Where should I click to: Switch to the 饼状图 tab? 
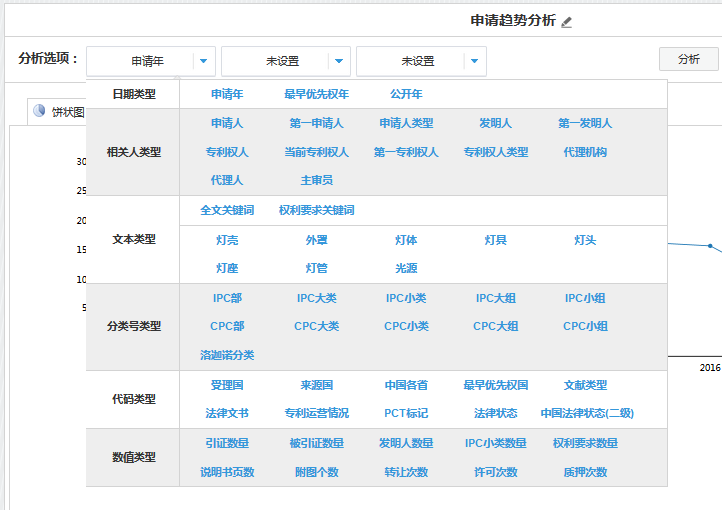point(68,112)
